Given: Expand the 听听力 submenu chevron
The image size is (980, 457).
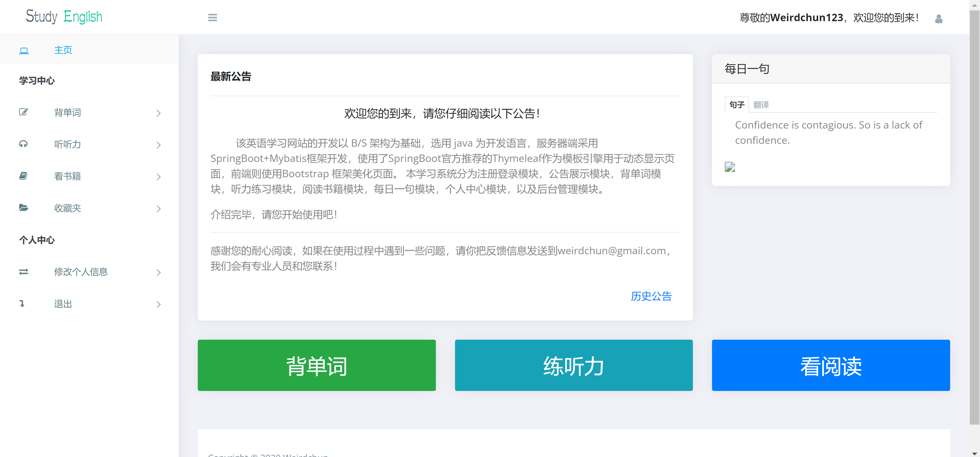Looking at the screenshot, I should coord(158,145).
